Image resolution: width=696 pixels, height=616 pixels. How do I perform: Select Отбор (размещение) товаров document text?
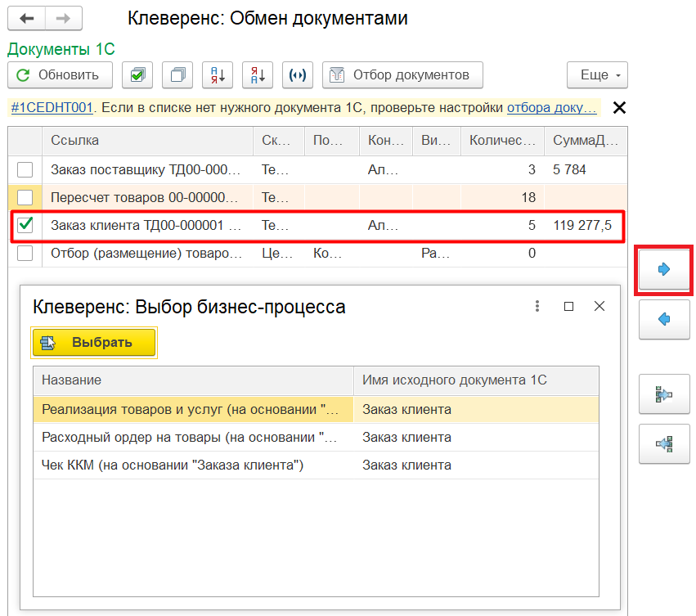[x=146, y=253]
